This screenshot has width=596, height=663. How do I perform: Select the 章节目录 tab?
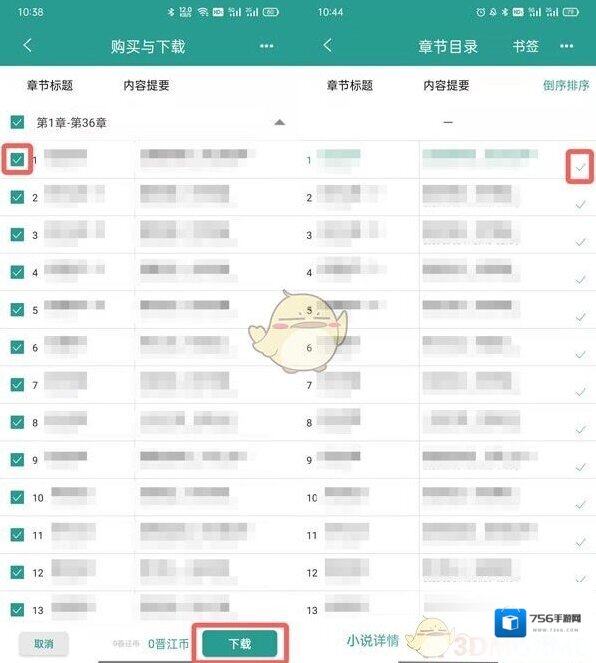click(448, 46)
